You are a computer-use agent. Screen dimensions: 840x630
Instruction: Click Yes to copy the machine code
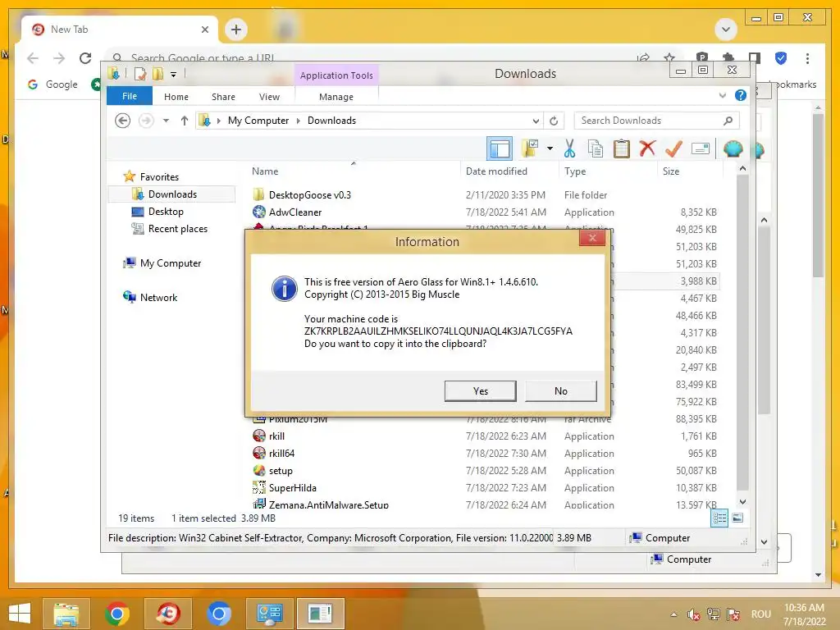[480, 391]
